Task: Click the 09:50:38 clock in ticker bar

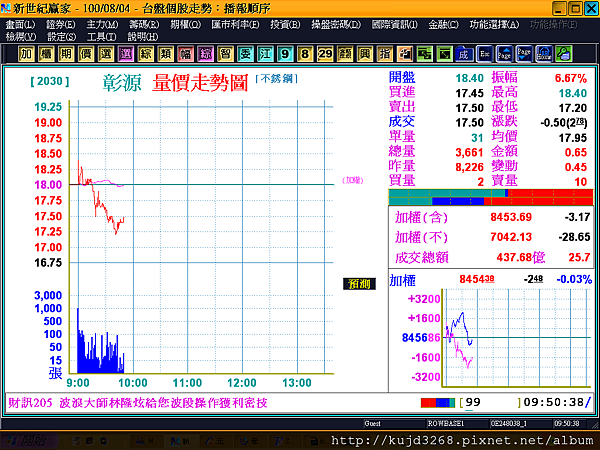Action: [x=554, y=403]
